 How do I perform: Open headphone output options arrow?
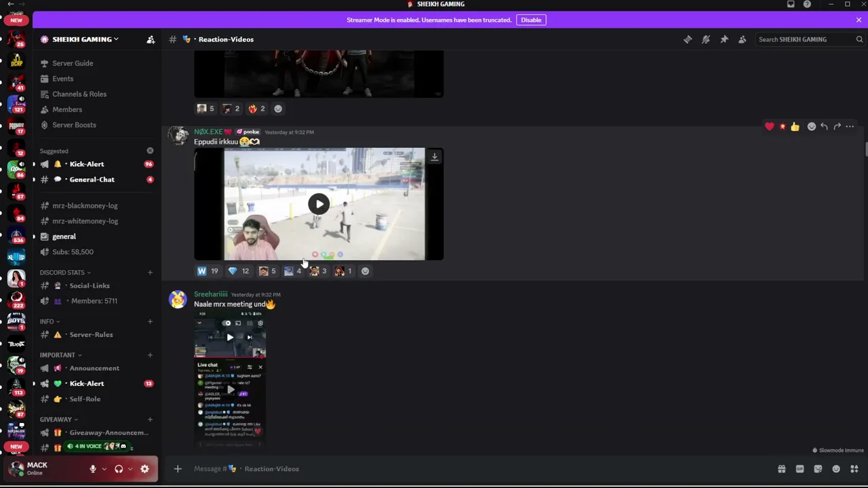[x=130, y=469]
